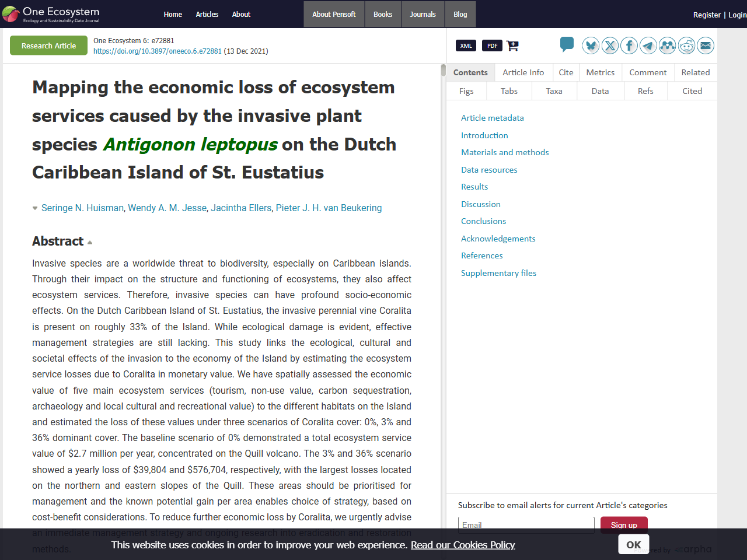The image size is (747, 560).
Task: Show the Refs tab
Action: pos(645,91)
